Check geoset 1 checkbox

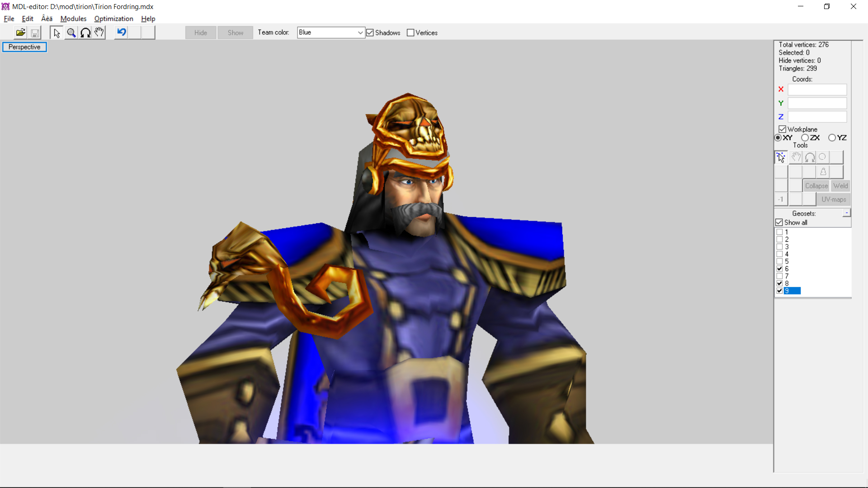779,232
